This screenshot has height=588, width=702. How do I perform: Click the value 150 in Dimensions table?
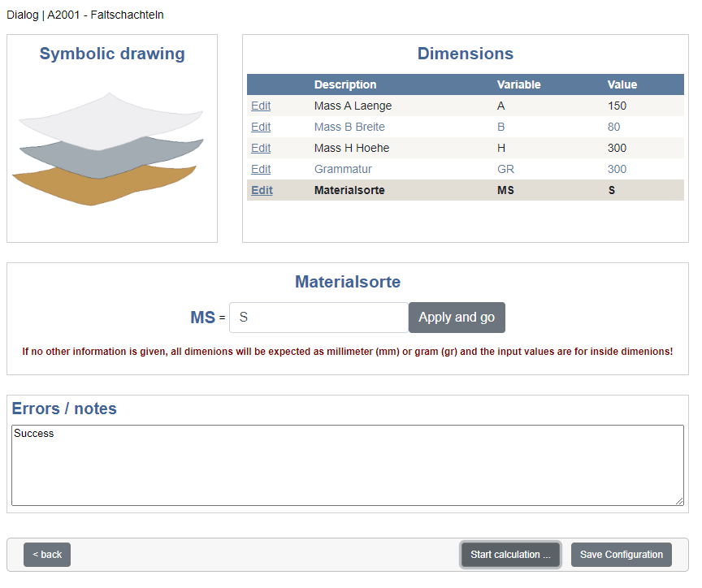pyautogui.click(x=617, y=106)
